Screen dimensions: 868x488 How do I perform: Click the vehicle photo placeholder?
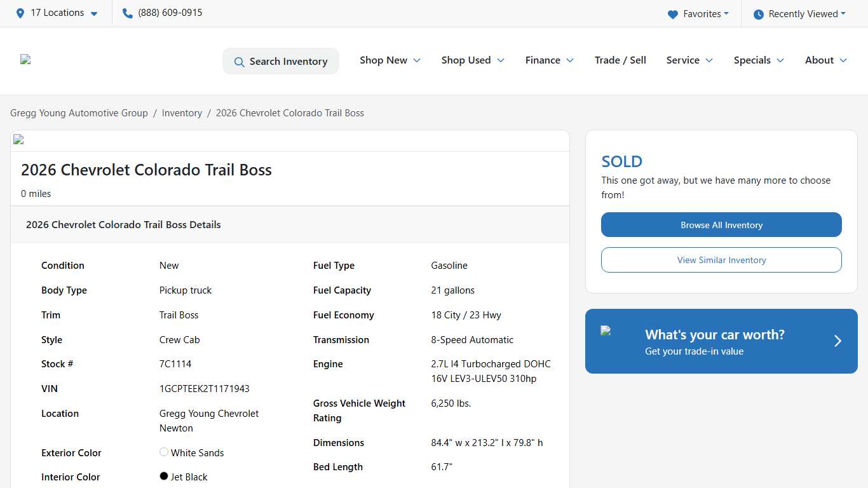(x=18, y=140)
